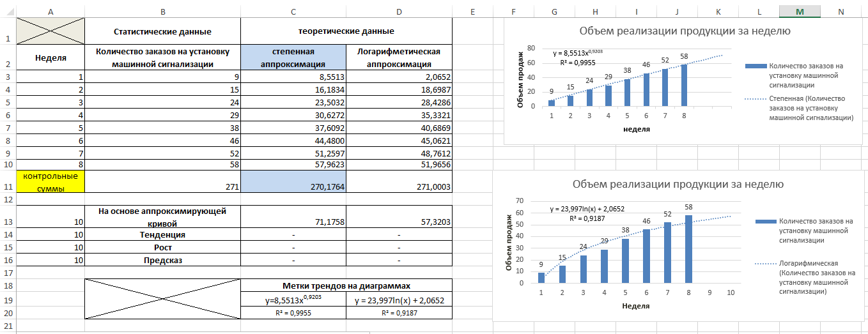Image resolution: width=868 pixels, height=334 pixels.
Task: Click cell 'На основе аппроксимирующей кривой'
Action: click(x=162, y=217)
